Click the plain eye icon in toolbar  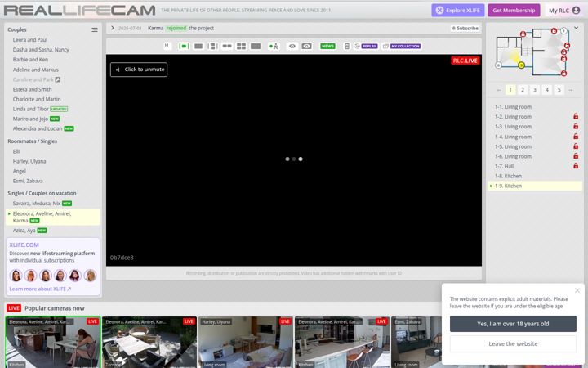pyautogui.click(x=292, y=46)
